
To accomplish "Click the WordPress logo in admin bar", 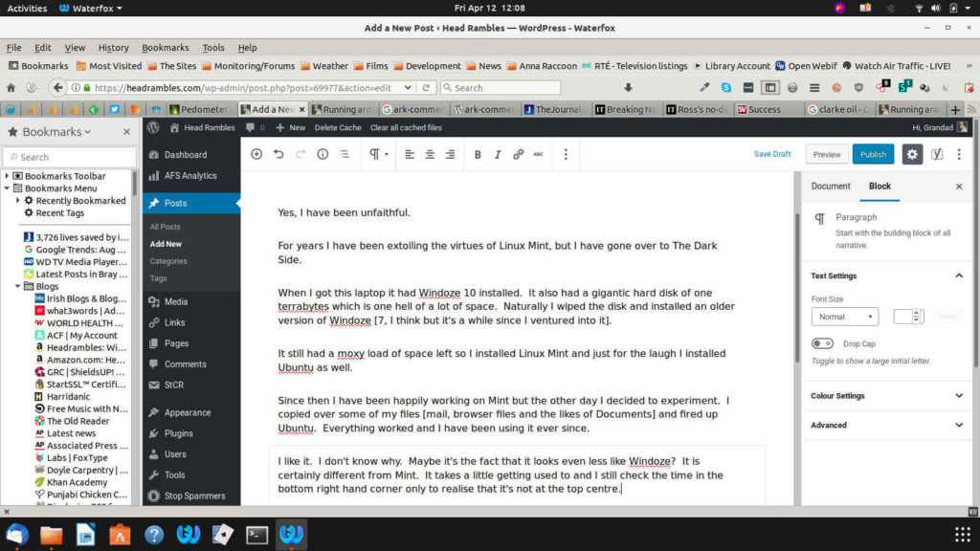I will click(x=153, y=127).
